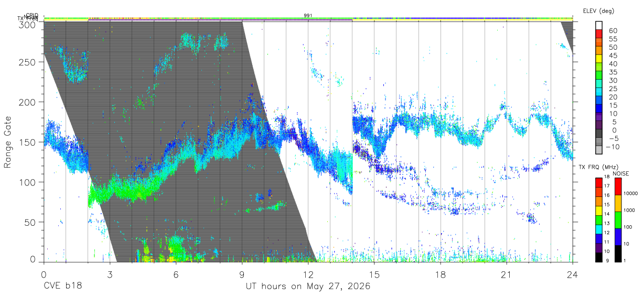Click the cyan 25 degree elevation swatch
This screenshot has height=297, width=644.
point(599,93)
